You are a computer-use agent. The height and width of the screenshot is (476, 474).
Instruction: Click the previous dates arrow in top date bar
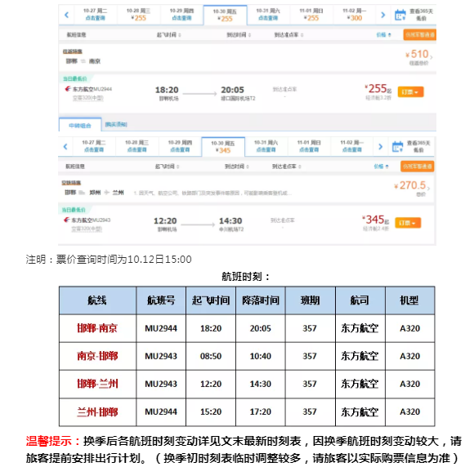click(x=66, y=15)
